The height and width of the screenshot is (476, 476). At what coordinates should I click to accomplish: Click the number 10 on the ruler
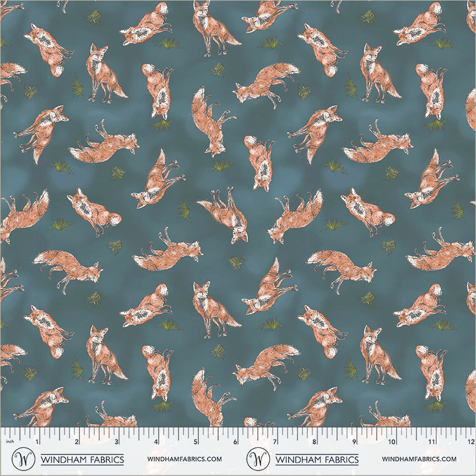pos(392,442)
